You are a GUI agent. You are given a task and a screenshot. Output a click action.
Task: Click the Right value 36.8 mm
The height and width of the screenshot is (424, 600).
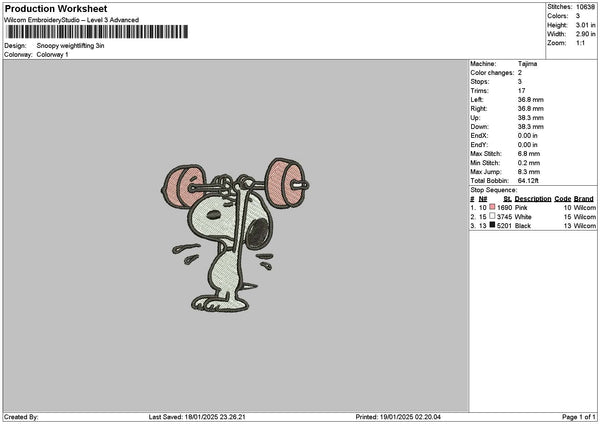tap(530, 109)
